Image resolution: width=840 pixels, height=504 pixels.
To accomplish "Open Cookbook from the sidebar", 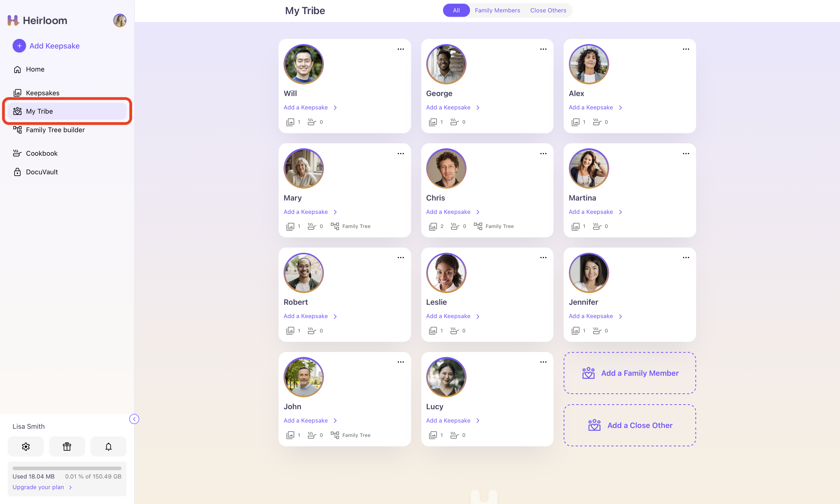I will point(41,153).
